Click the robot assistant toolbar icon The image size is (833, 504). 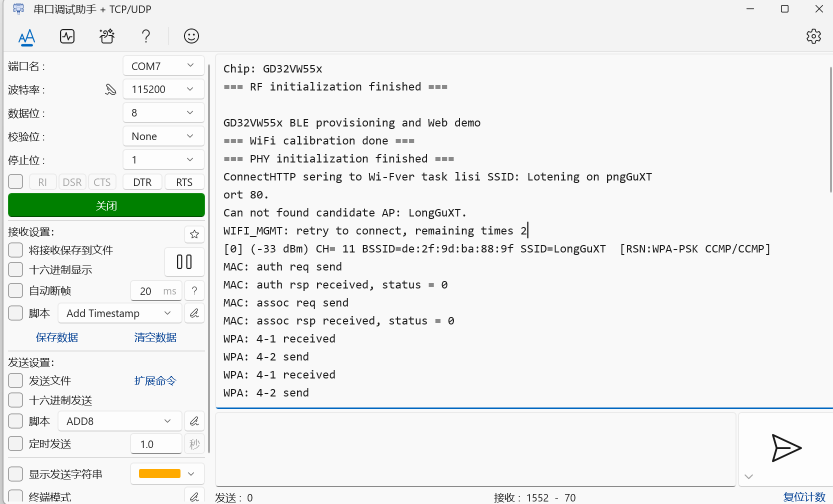[x=106, y=36]
